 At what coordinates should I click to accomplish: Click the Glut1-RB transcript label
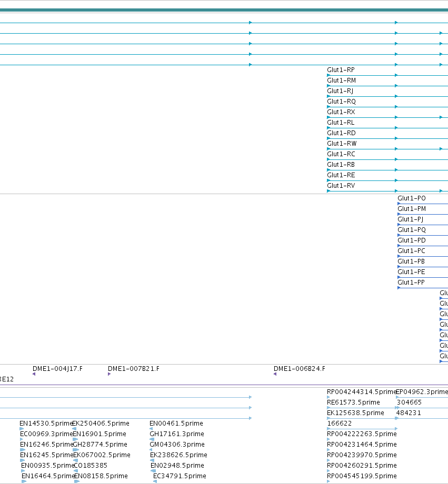click(x=341, y=165)
